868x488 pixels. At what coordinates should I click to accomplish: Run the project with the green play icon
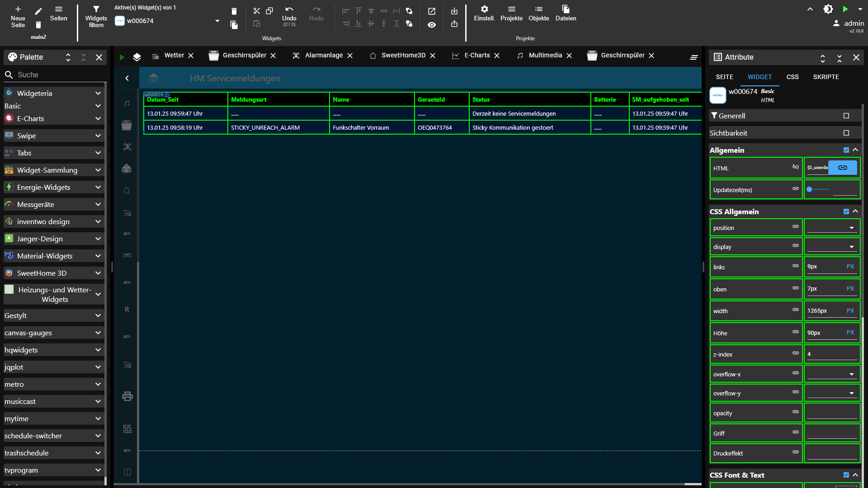pos(845,9)
